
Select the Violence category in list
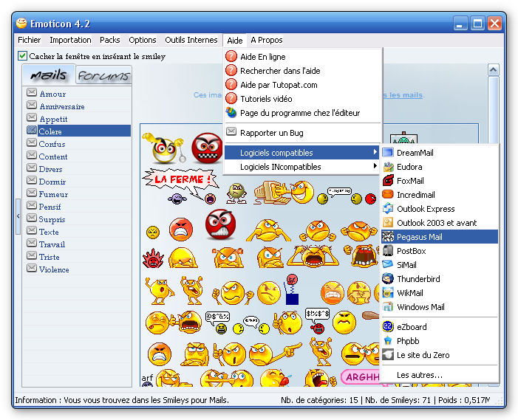pyautogui.click(x=54, y=269)
